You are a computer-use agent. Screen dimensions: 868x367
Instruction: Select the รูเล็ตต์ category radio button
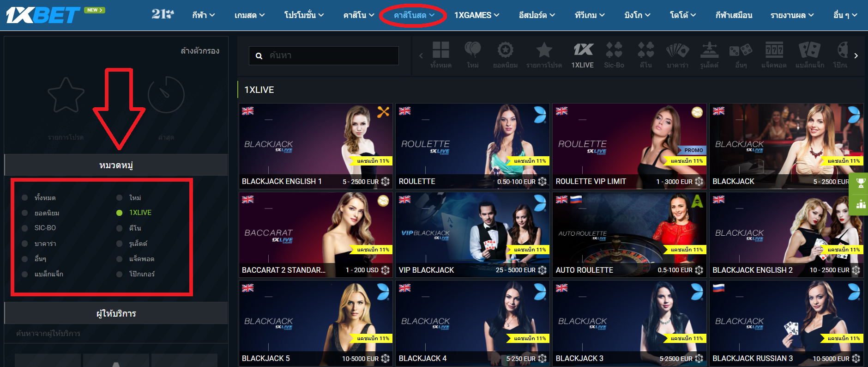(119, 244)
